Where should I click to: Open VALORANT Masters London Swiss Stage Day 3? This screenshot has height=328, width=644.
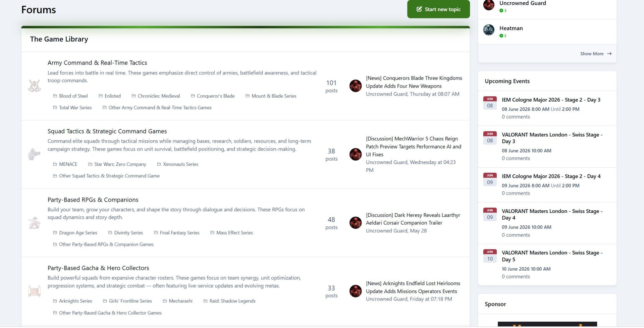click(x=552, y=138)
